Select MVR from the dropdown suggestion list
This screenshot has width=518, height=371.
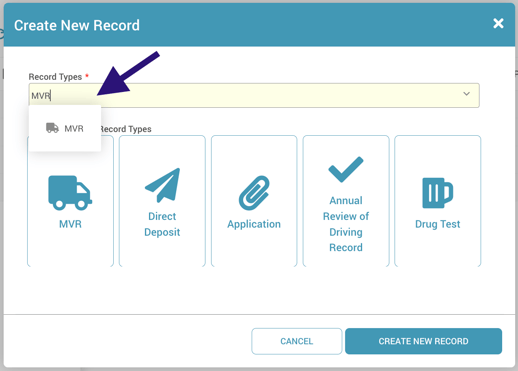[65, 128]
